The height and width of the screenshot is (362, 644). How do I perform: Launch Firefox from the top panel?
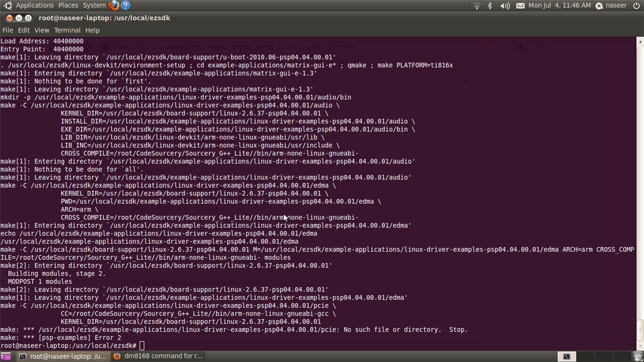click(114, 5)
